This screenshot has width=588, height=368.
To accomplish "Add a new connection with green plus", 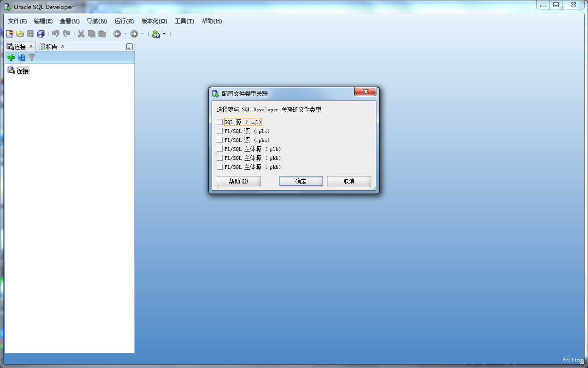I will [11, 58].
